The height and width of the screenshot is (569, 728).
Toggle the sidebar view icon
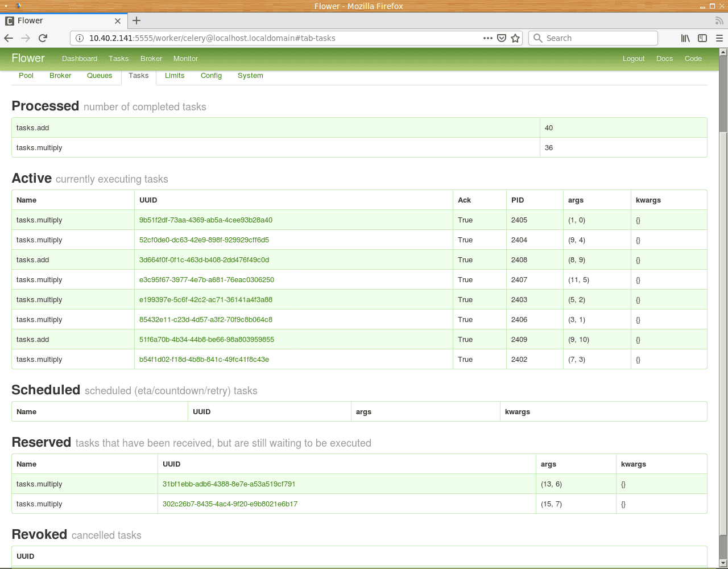click(x=702, y=38)
